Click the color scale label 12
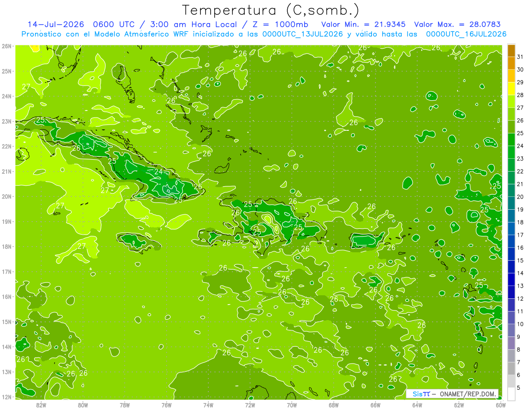 point(520,298)
